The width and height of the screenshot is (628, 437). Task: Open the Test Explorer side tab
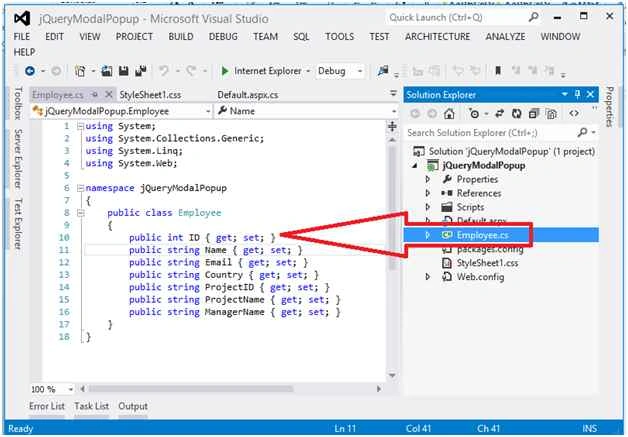pos(18,224)
